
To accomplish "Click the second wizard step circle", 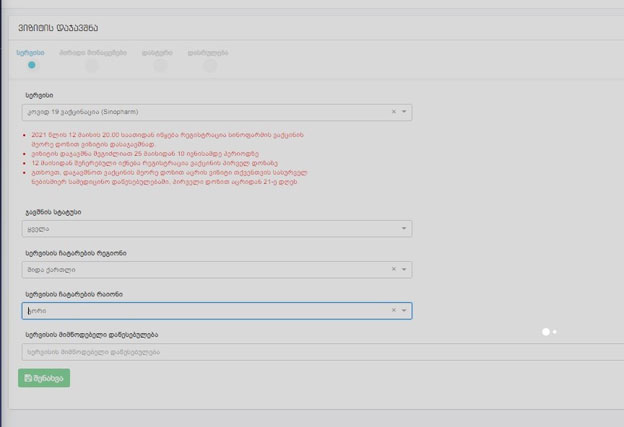I will (92, 66).
